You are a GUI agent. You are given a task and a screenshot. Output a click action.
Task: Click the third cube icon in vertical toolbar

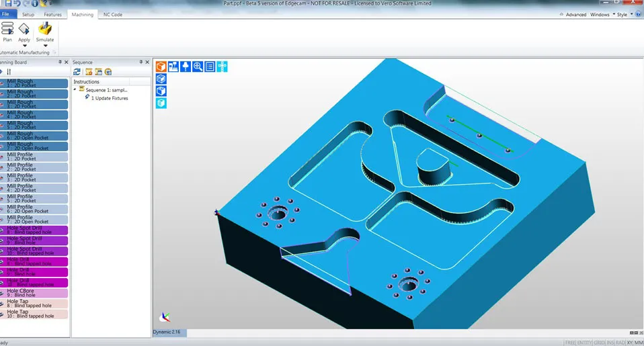click(161, 91)
